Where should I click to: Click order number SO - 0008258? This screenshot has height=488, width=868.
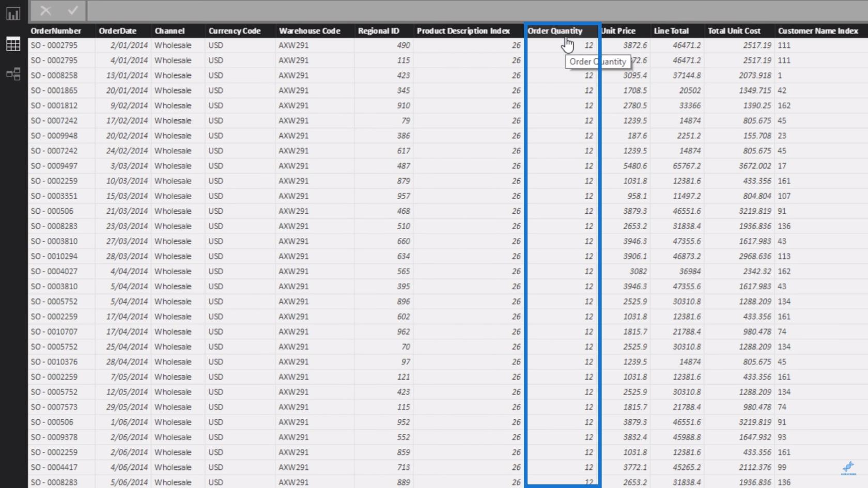tap(54, 75)
